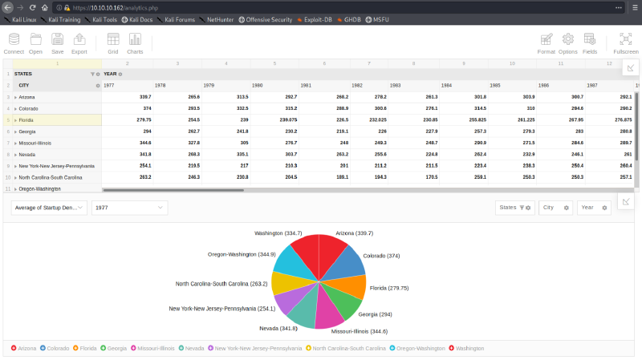The image size is (642, 364).
Task: Open the Average of Startup Density dropdown
Action: point(49,208)
